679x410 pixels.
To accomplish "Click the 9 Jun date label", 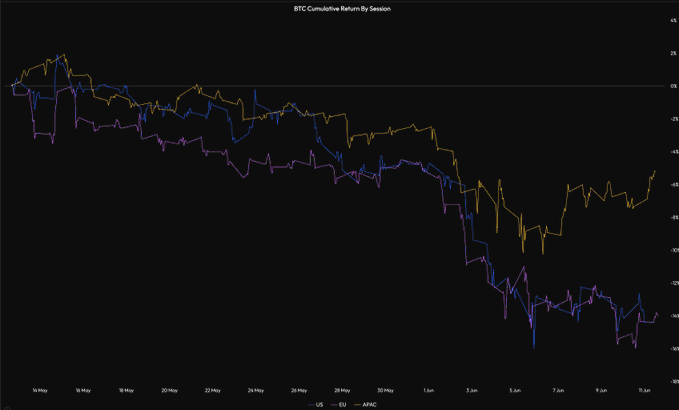I will pos(601,391).
